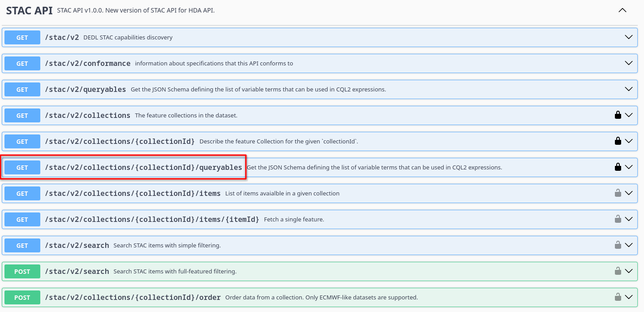644x312 pixels.
Task: Expand the /stac/v2 capabilities discovery chevron
Action: (x=629, y=37)
